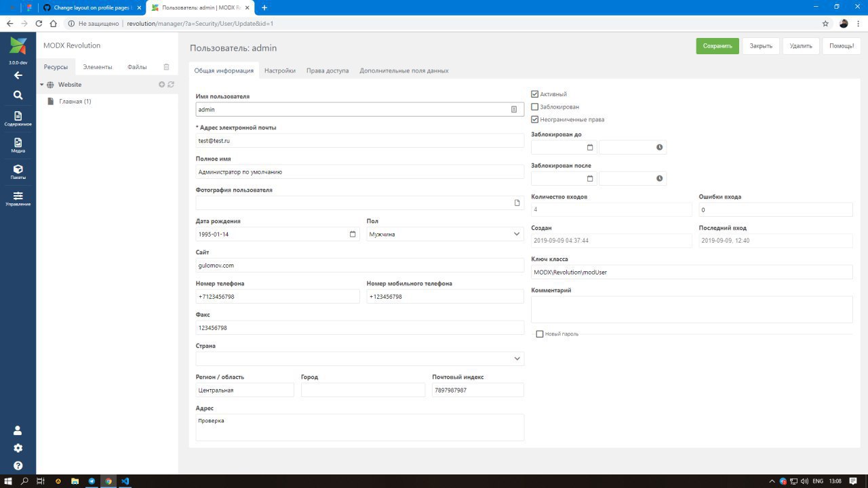868x488 pixels.
Task: Click the Полное имя field
Action: (x=360, y=171)
